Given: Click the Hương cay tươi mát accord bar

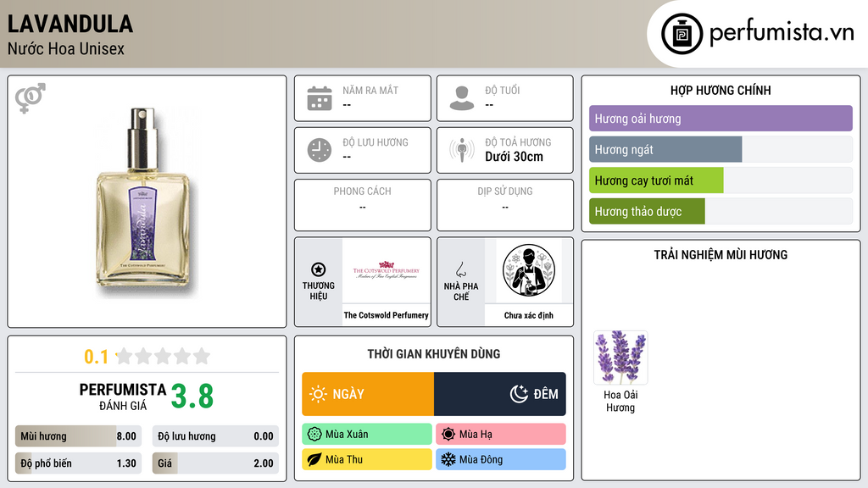Looking at the screenshot, I should [721, 180].
